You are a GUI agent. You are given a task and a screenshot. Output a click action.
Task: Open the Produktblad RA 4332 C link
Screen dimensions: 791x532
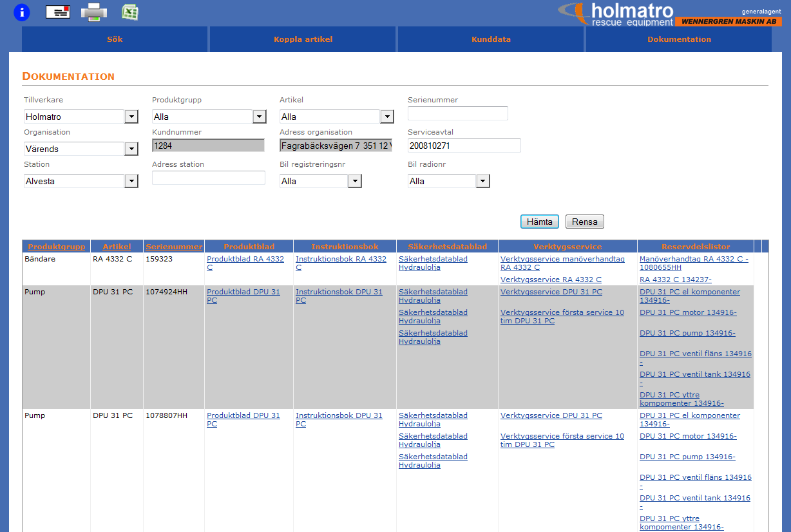point(245,260)
